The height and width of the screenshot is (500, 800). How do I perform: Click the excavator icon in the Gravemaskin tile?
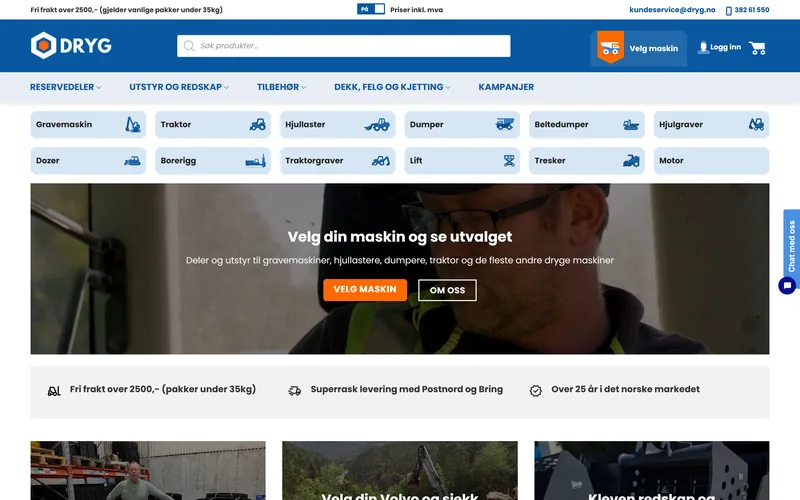point(133,124)
